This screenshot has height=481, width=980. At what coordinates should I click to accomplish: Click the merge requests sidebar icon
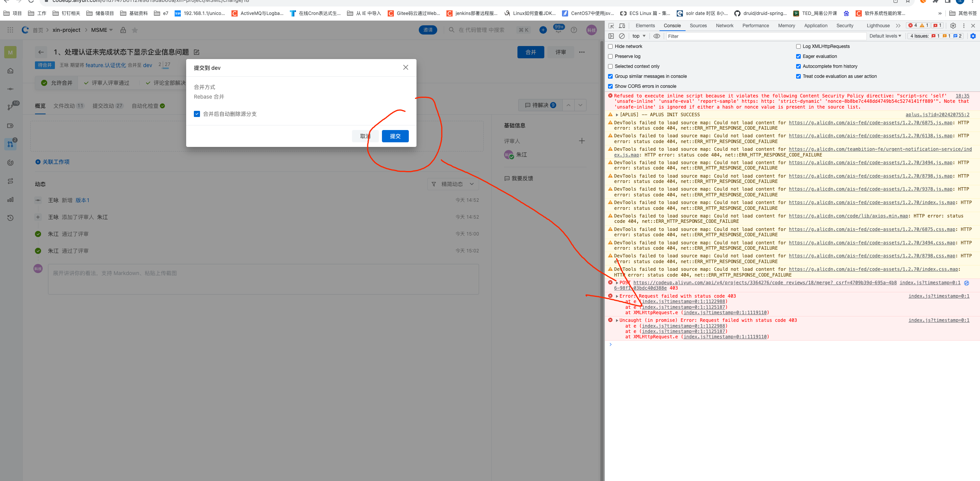click(10, 144)
